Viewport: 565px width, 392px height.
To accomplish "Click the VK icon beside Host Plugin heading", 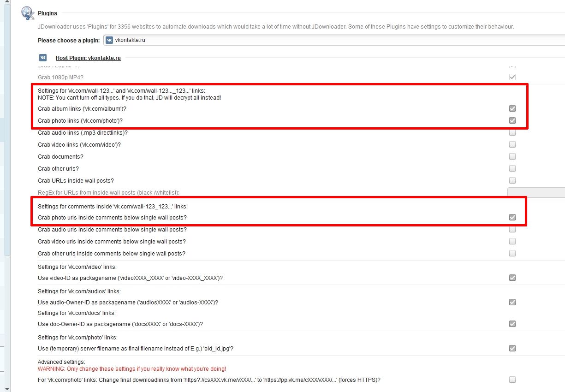I will point(43,58).
